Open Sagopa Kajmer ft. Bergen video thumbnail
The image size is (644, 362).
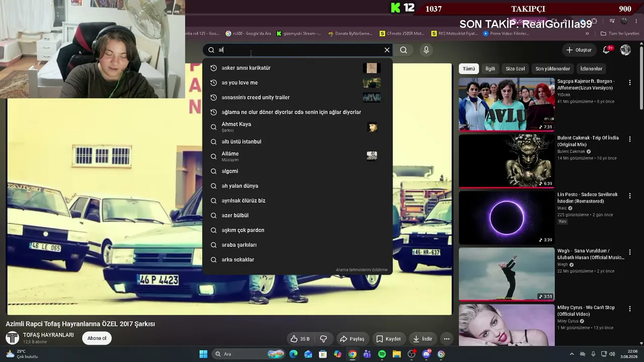tap(507, 104)
